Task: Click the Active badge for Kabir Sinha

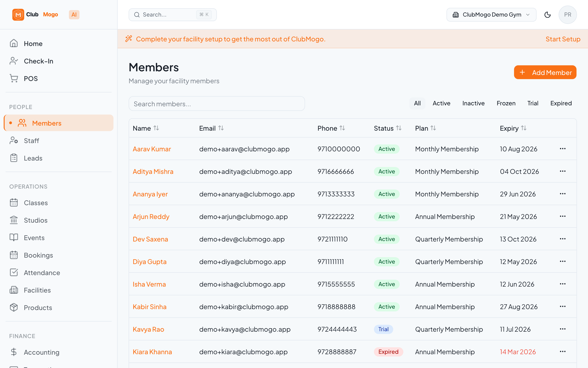Action: pyautogui.click(x=386, y=307)
